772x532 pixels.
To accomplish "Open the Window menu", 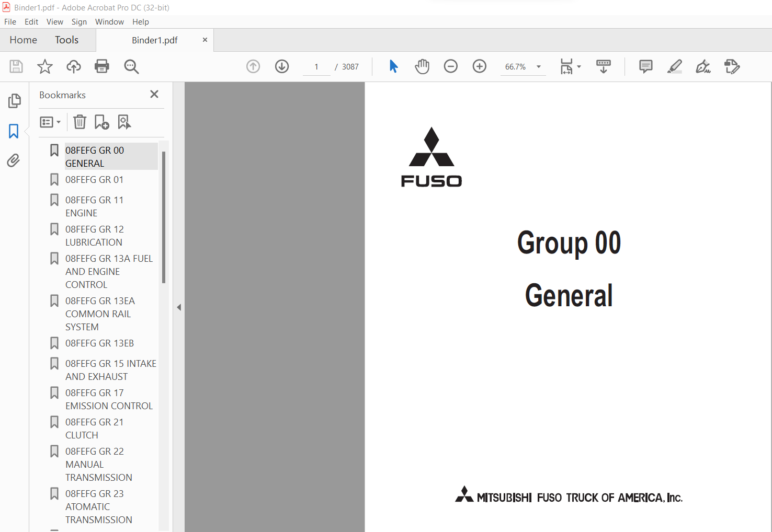I will pos(109,22).
